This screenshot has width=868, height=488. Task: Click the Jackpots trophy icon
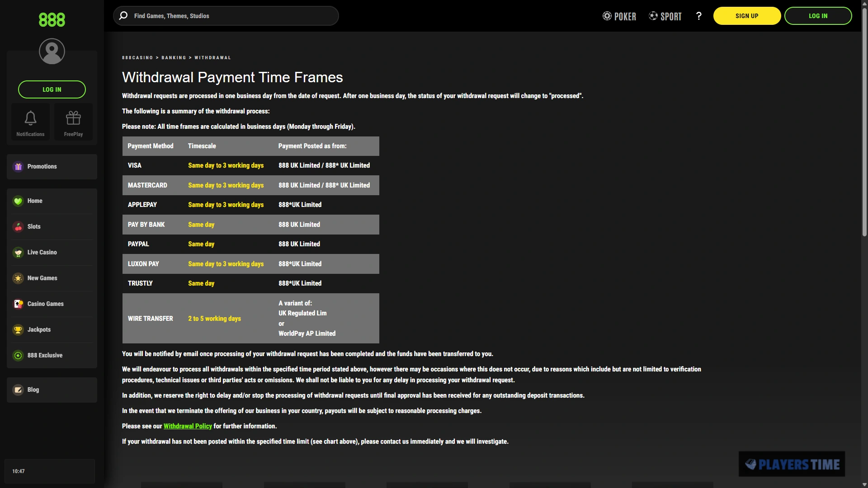coord(18,330)
